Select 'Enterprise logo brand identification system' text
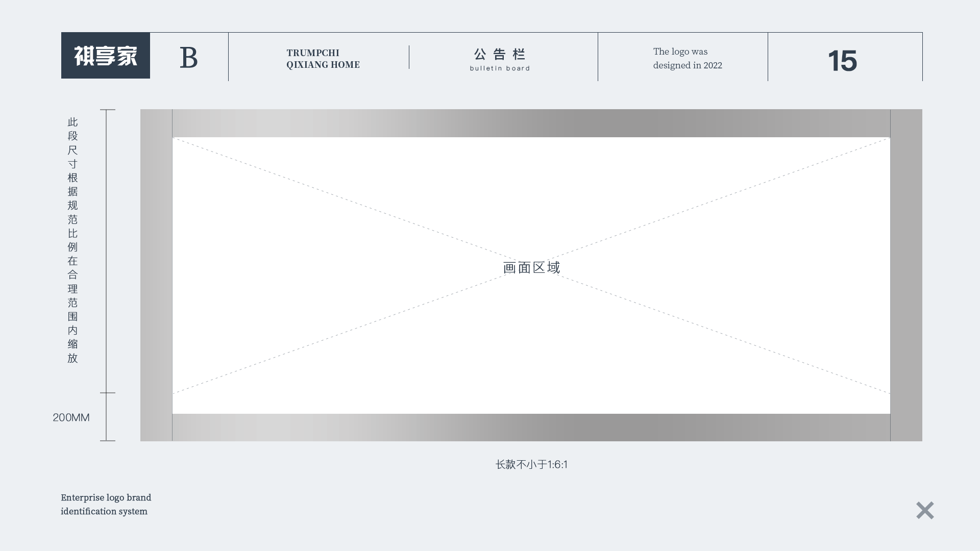Image resolution: width=980 pixels, height=551 pixels. (x=106, y=504)
